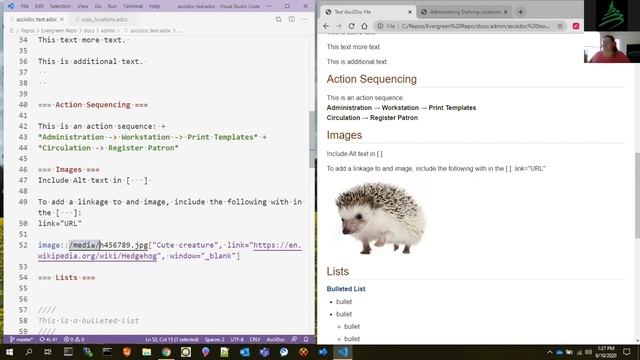640x360 pixels.
Task: Close the 'Test AsciiDoc File' browser tab
Action: (410, 12)
